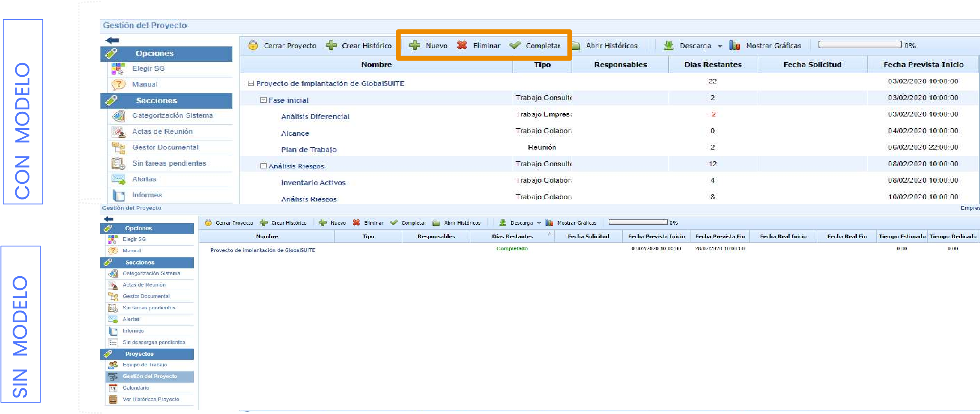Click Cerrar Proyecto lock icon in lower toolbar
The image size is (980, 414).
[x=208, y=223]
